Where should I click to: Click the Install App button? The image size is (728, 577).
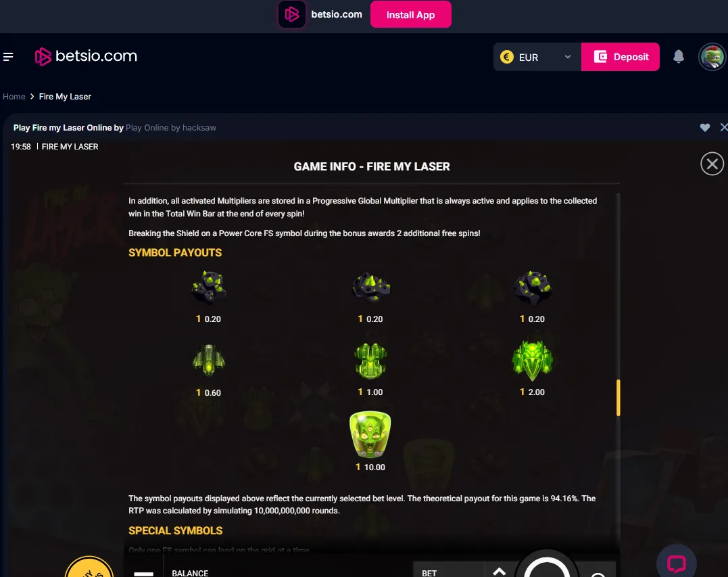410,14
